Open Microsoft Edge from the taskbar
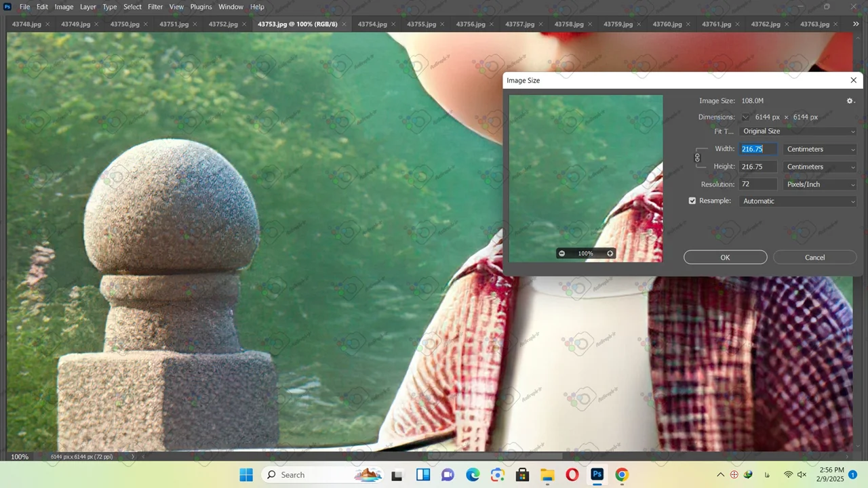Image resolution: width=868 pixels, height=488 pixels. coord(473,475)
